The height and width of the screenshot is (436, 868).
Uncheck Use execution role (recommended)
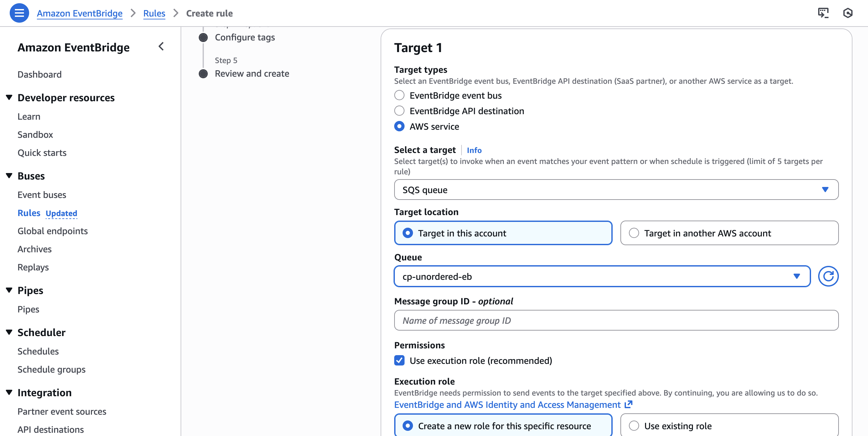tap(399, 361)
